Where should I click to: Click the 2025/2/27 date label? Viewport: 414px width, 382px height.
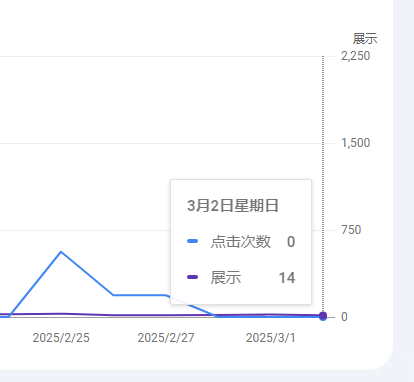pyautogui.click(x=166, y=338)
